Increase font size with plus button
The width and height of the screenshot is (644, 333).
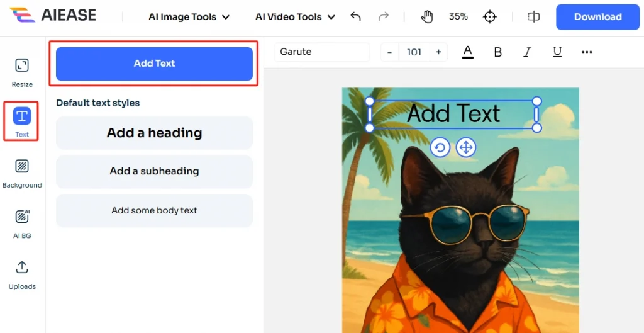pos(438,52)
